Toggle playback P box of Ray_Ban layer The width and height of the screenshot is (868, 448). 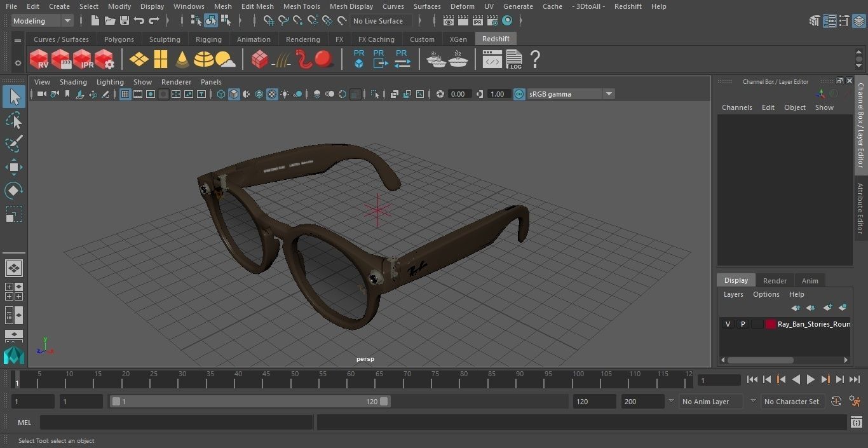[x=742, y=324]
